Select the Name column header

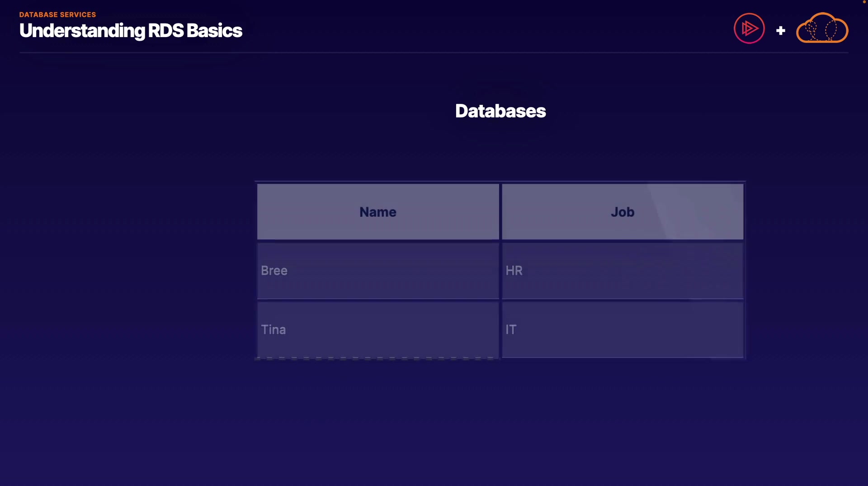click(378, 212)
